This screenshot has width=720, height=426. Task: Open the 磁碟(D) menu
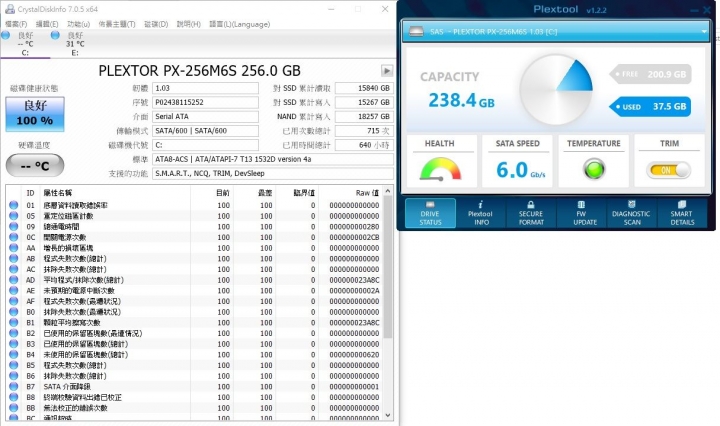(156, 24)
